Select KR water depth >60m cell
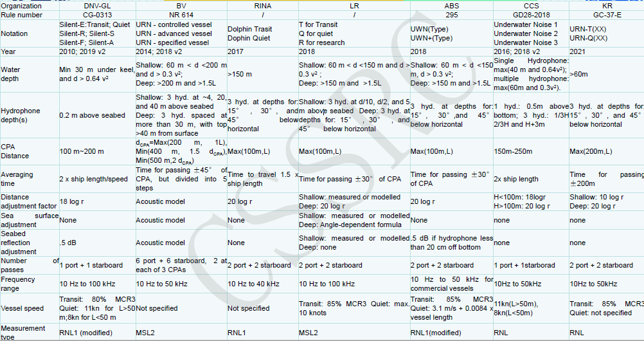Screen dimensions: 644x341 (607, 75)
